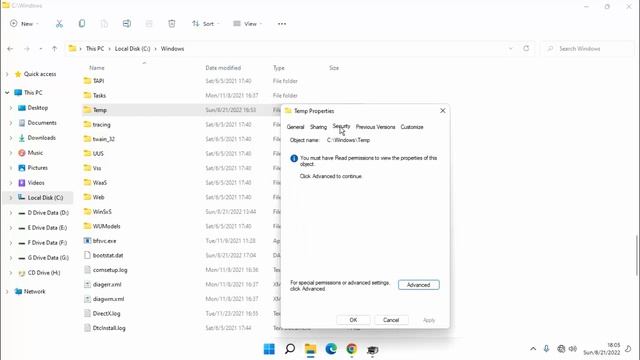640x360 pixels.
Task: Sort by Date modified column header
Action: coord(223,68)
